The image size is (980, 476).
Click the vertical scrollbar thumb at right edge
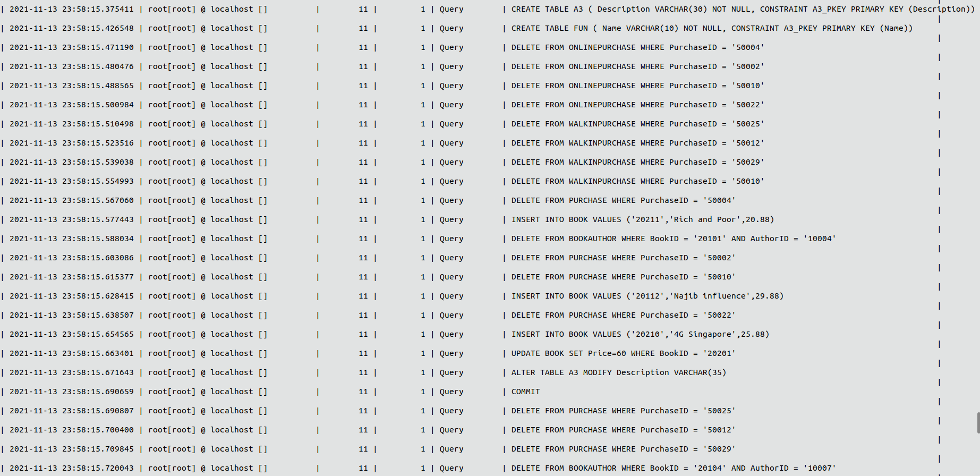point(978,422)
